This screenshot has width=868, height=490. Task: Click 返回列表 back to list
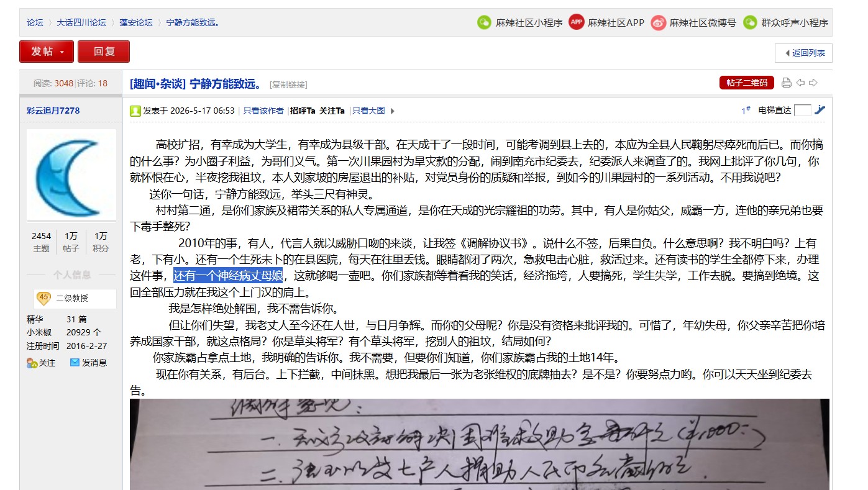pos(803,53)
